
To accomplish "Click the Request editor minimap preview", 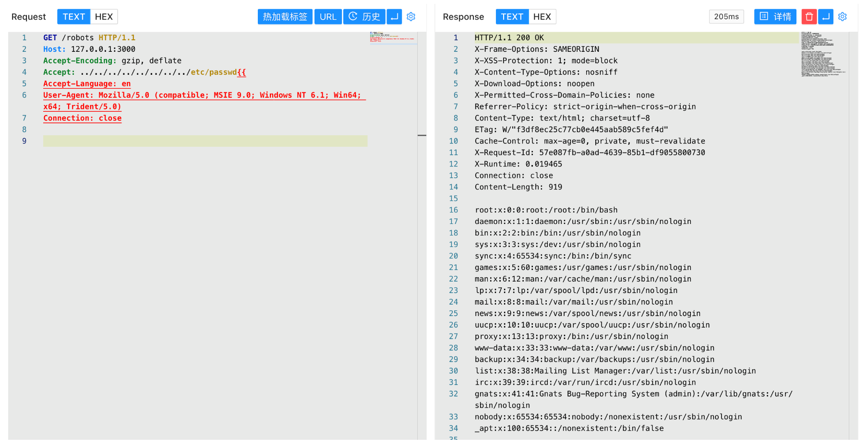I will [392, 37].
